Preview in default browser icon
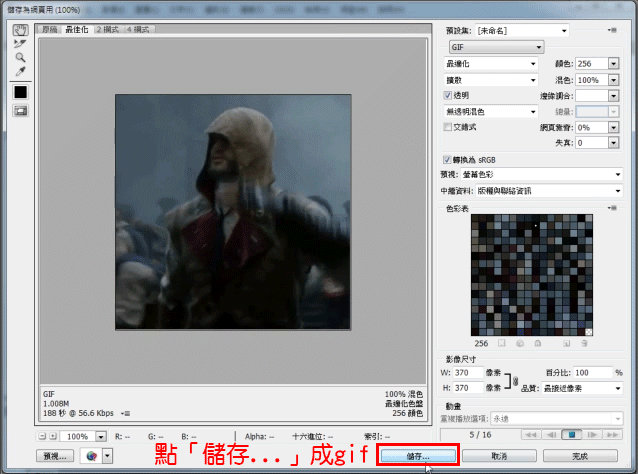This screenshot has height=474, width=638. [92, 456]
